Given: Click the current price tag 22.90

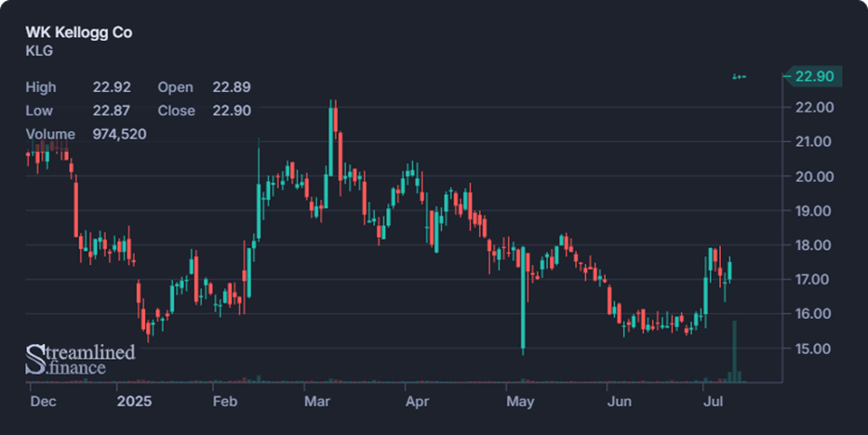Looking at the screenshot, I should pyautogui.click(x=814, y=76).
